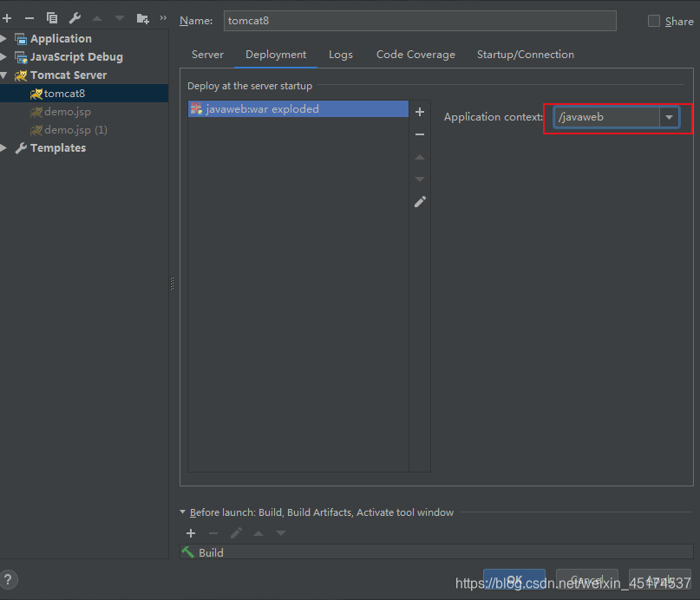Image resolution: width=700 pixels, height=600 pixels.
Task: Click the Templates wrench icon in tree
Action: [x=21, y=148]
